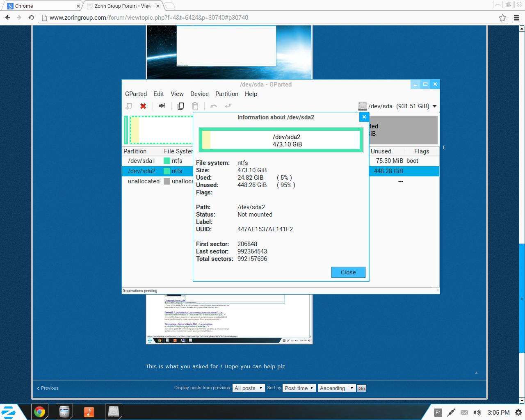Image resolution: width=525 pixels, height=420 pixels.
Task: Bookmark this page with the star icon
Action: tap(502, 18)
